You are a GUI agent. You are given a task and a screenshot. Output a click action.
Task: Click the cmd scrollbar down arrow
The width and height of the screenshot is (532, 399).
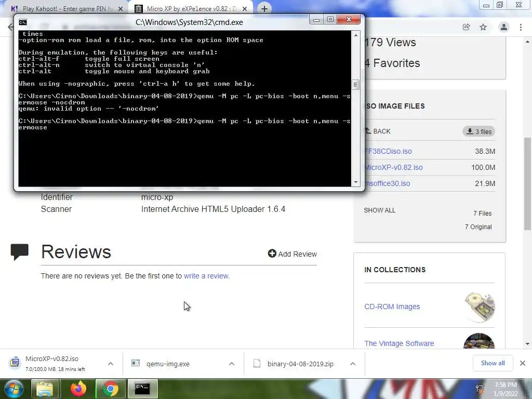tap(355, 182)
